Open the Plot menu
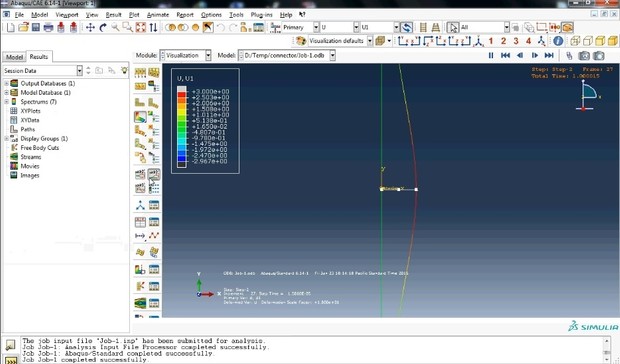The width and height of the screenshot is (620, 364). pos(134,15)
